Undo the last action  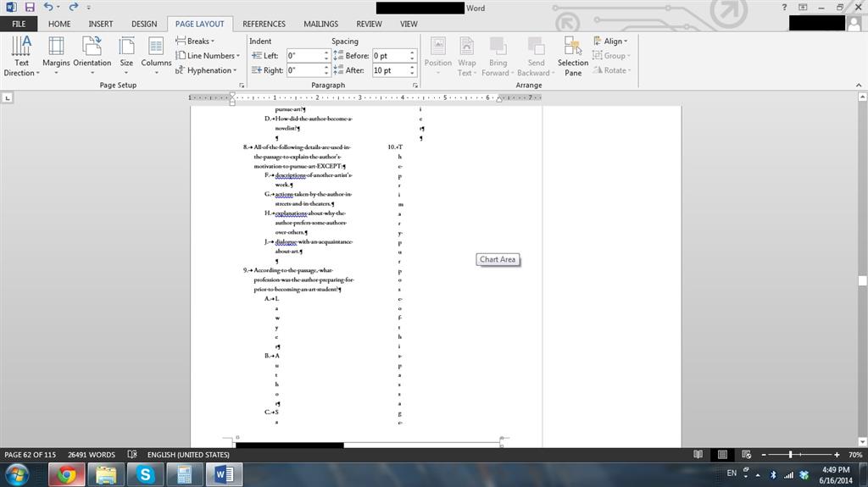coord(48,7)
